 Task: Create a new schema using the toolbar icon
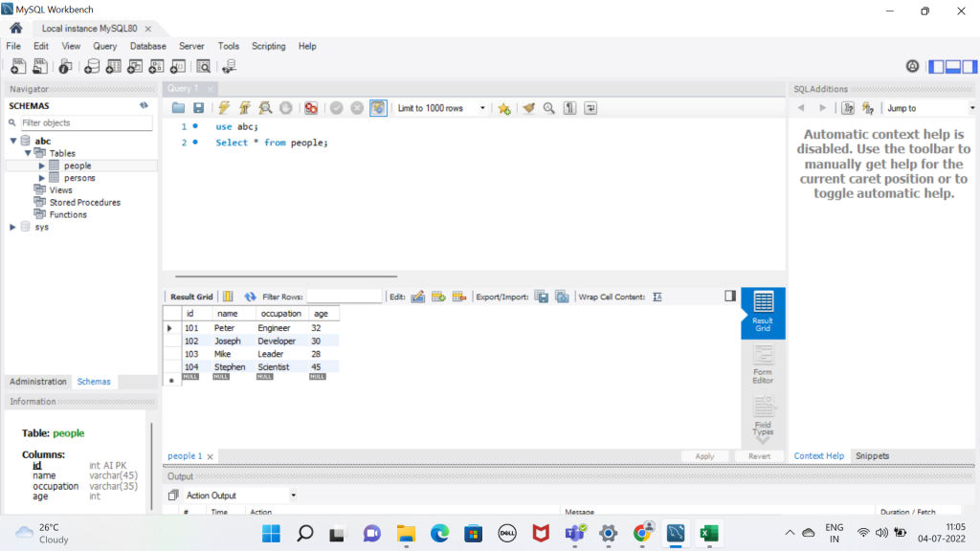92,66
